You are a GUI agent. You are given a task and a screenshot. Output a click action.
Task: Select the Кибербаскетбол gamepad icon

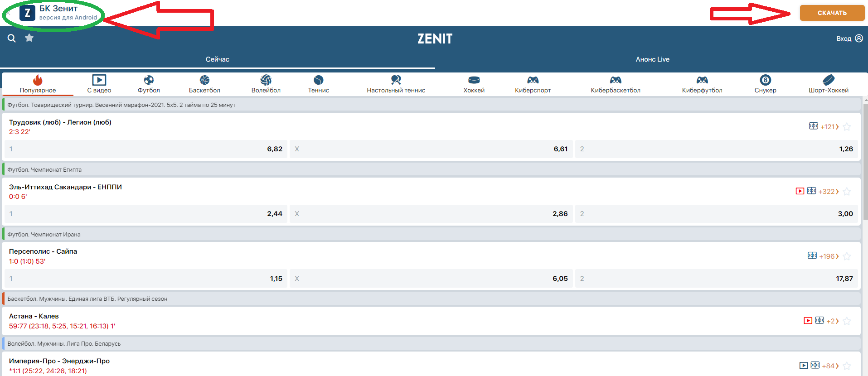[616, 81]
